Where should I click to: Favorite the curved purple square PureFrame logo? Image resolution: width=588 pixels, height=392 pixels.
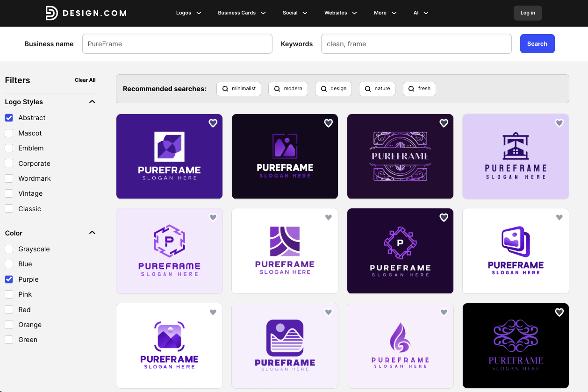pyautogui.click(x=329, y=217)
